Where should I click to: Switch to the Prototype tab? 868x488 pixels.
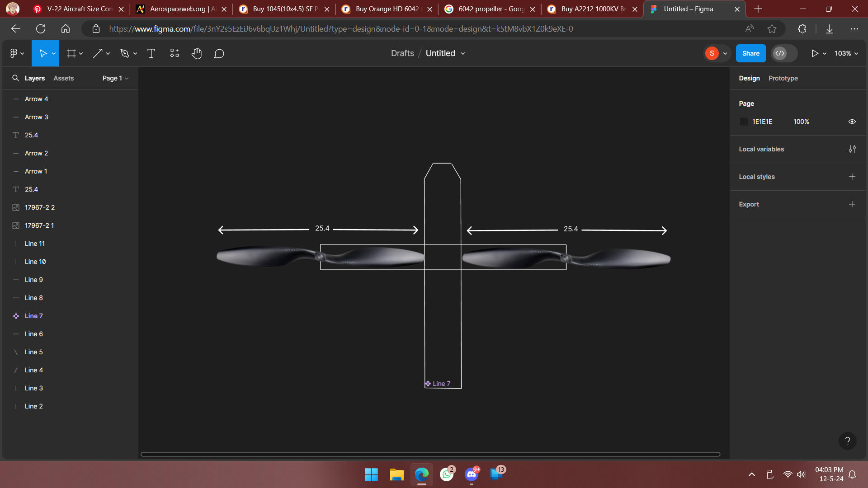tap(783, 78)
